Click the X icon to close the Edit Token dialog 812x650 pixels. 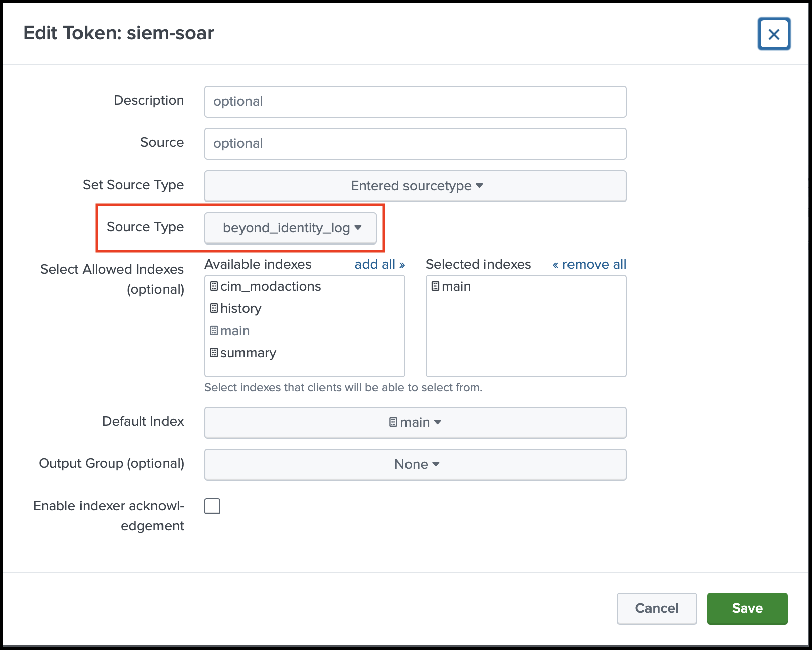click(x=774, y=34)
